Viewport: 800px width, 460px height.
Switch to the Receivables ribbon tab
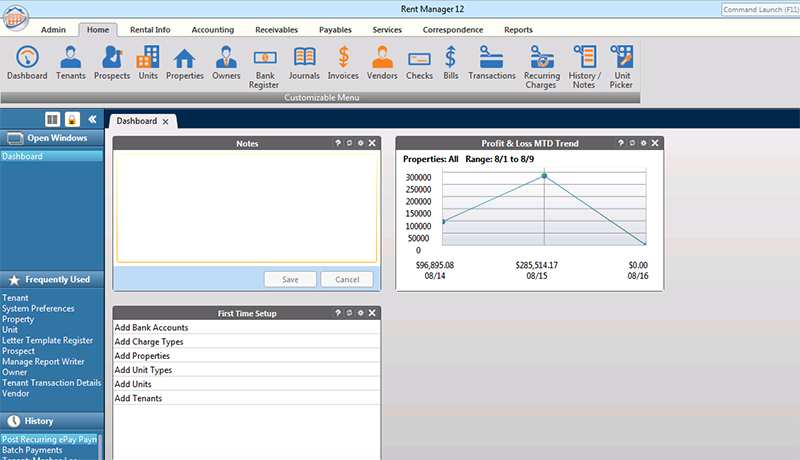click(277, 30)
